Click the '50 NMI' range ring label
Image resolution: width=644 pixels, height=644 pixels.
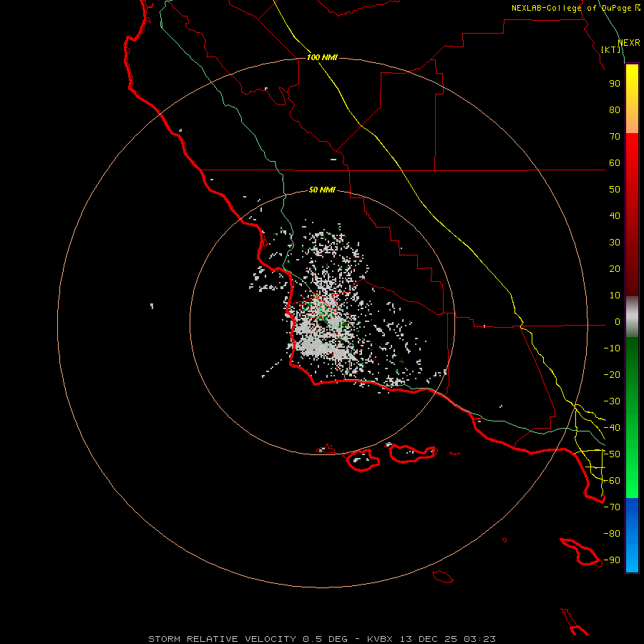pos(322,190)
